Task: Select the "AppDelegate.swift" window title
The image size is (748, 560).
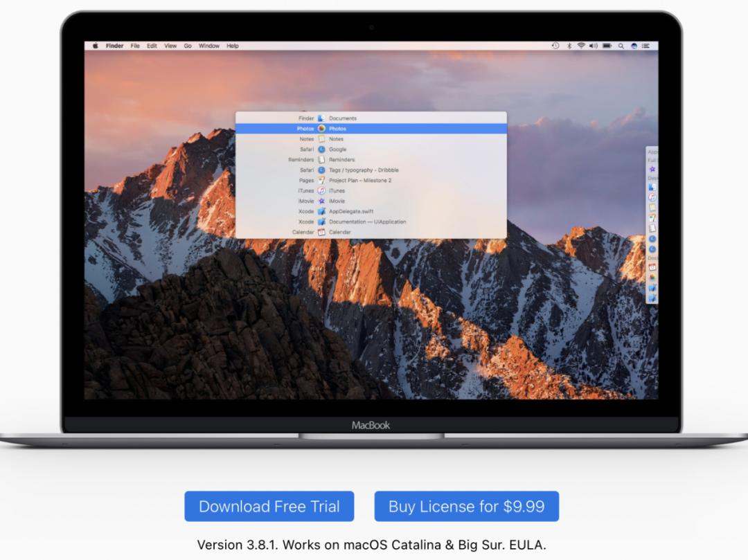Action: (x=351, y=211)
